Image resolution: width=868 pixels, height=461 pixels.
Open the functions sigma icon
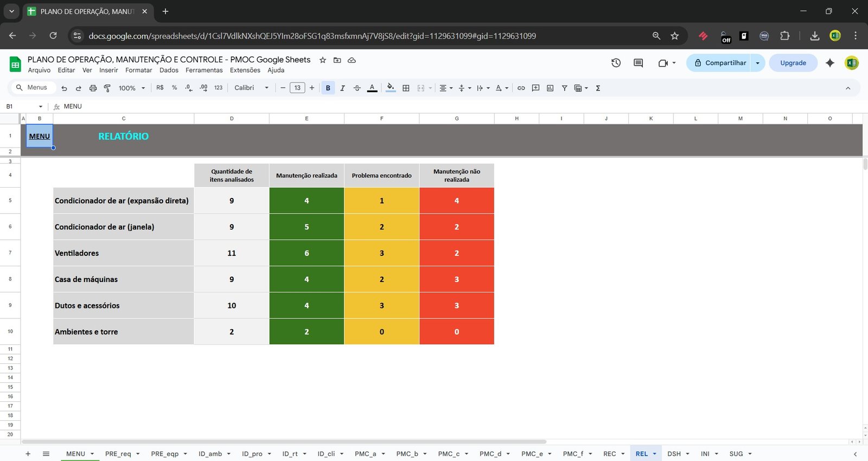[x=598, y=88]
